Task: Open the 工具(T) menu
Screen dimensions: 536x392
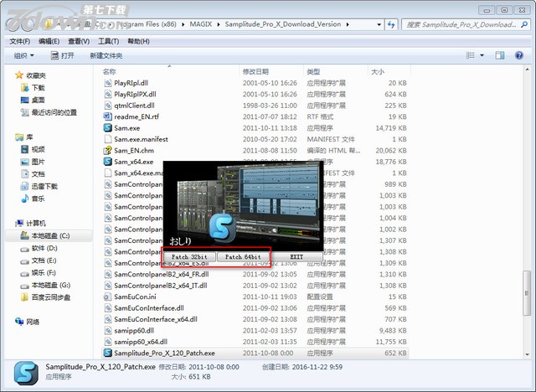Action: (108, 41)
